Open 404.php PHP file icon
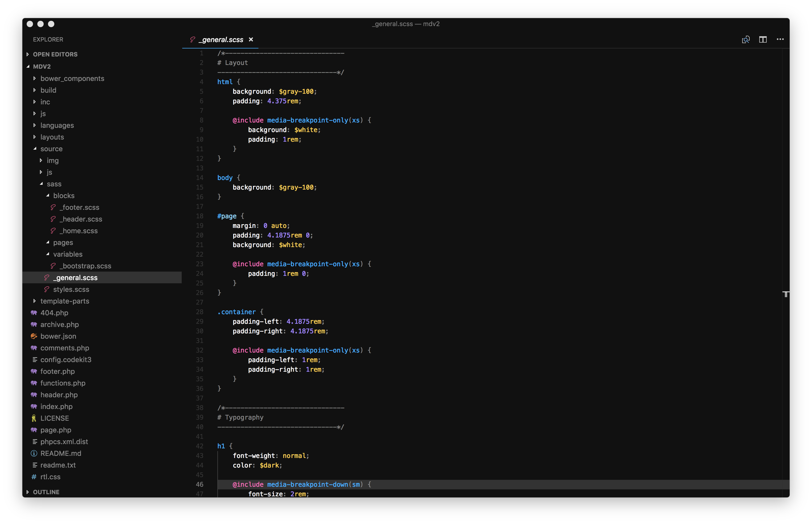Viewport: 812px width, 524px height. tap(34, 313)
